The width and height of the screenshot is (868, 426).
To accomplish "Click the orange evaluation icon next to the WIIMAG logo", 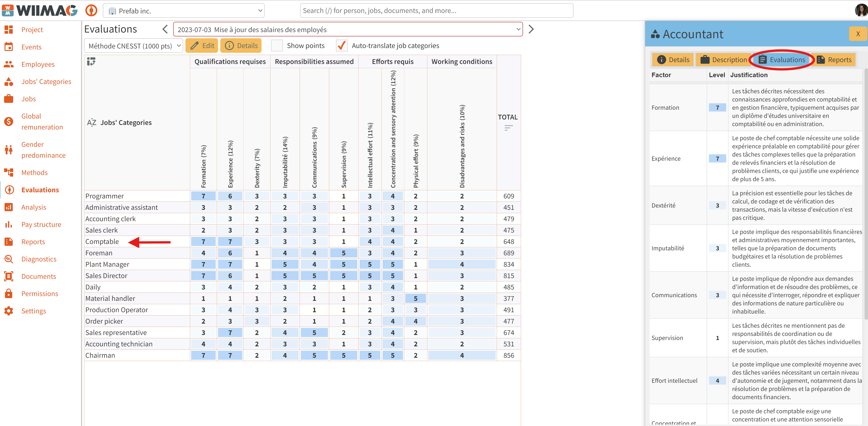I will point(91,10).
